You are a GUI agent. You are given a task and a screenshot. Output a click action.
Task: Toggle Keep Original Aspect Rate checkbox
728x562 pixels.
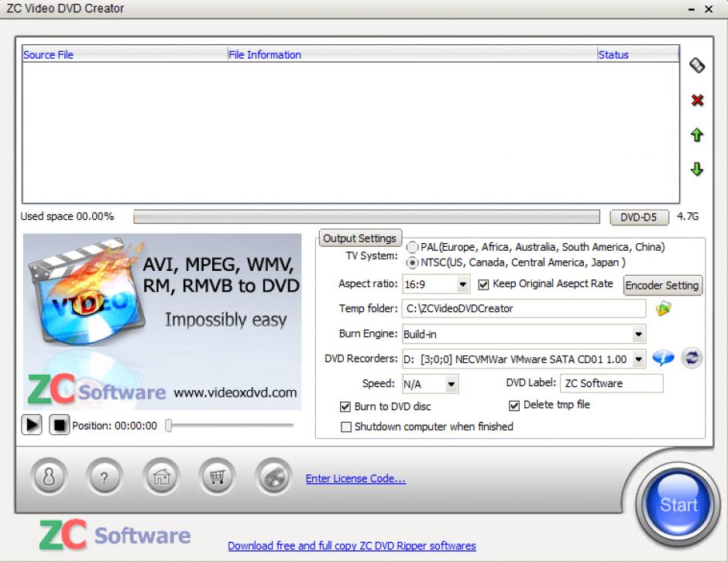(483, 284)
